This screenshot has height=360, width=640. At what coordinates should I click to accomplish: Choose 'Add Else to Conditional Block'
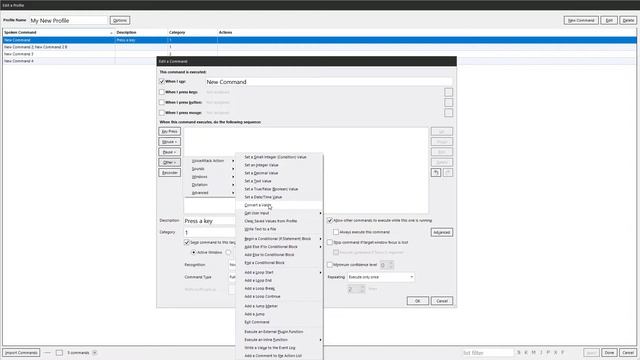pyautogui.click(x=279, y=255)
